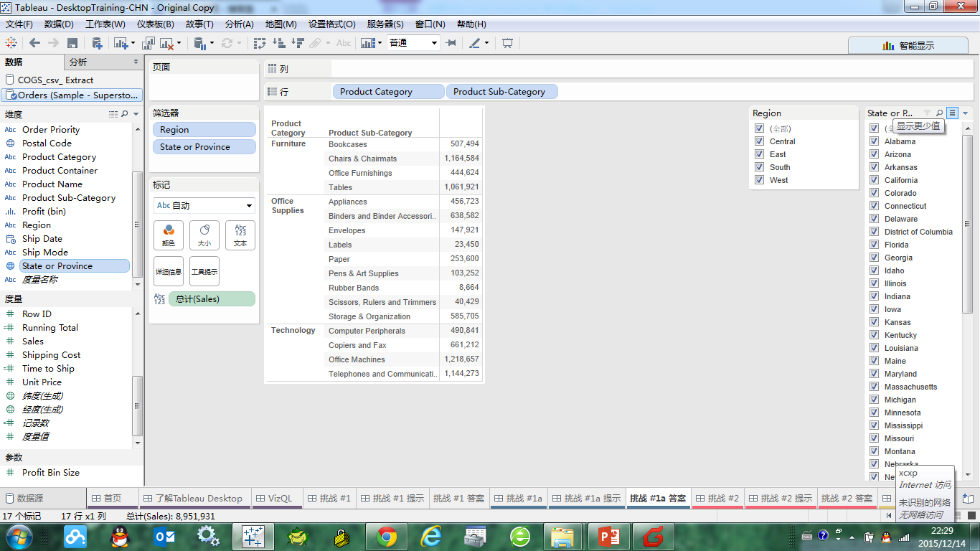The height and width of the screenshot is (551, 980).
Task: Click the new worksheet icon
Action: [119, 43]
